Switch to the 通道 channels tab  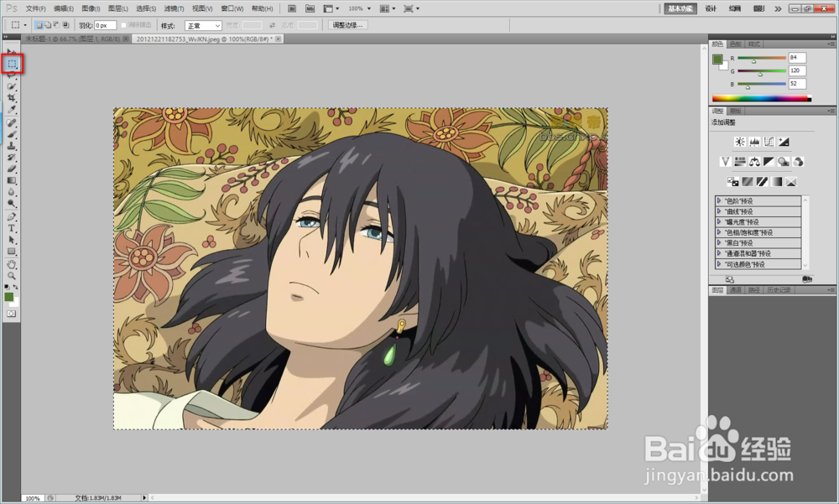click(x=736, y=290)
